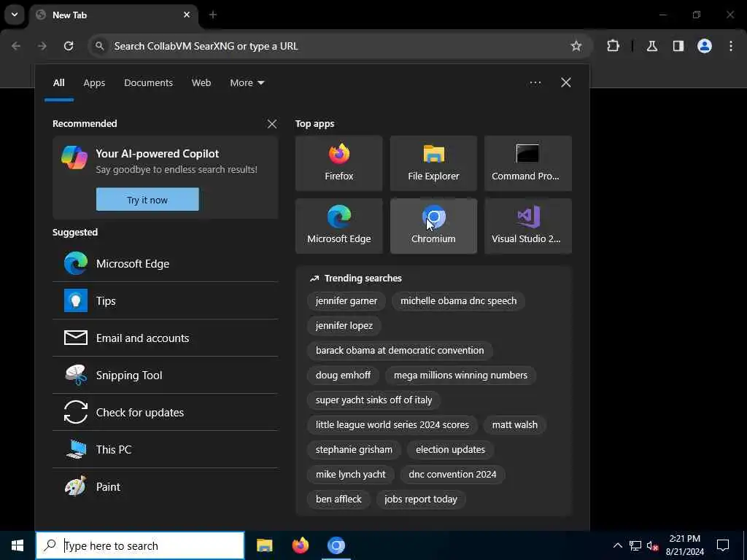Launch Command Prompt tile
747x560 pixels.
(528, 163)
